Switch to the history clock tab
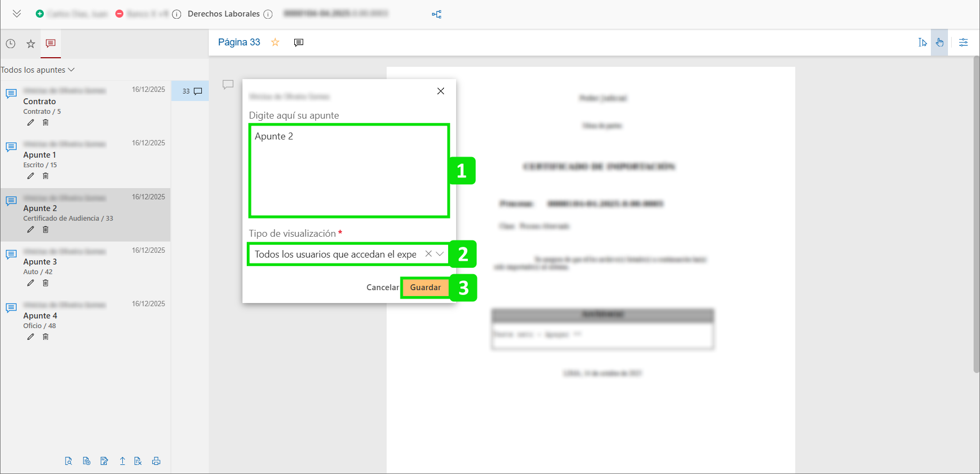Image resolution: width=980 pixels, height=474 pixels. 11,44
